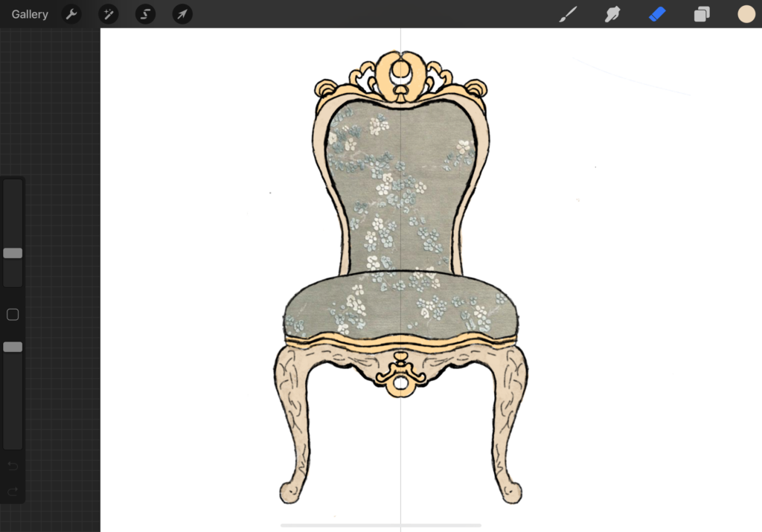The width and height of the screenshot is (762, 532).
Task: Open the Adjustments magic wand menu
Action: (x=109, y=14)
